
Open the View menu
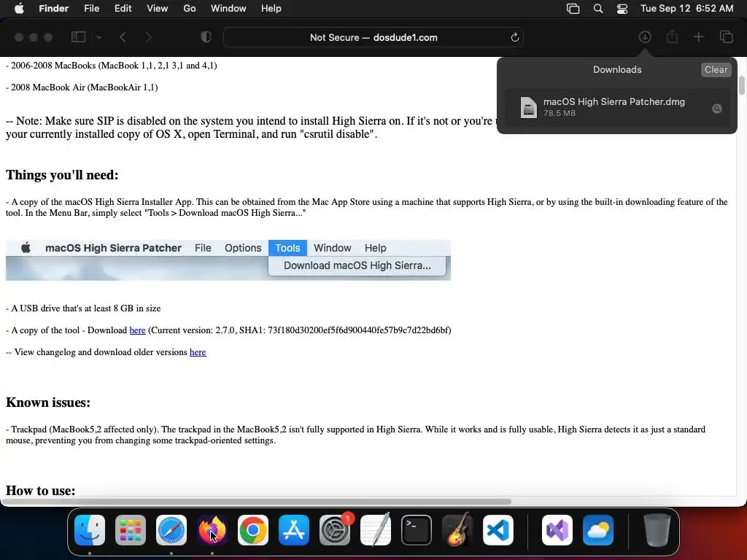[158, 9]
